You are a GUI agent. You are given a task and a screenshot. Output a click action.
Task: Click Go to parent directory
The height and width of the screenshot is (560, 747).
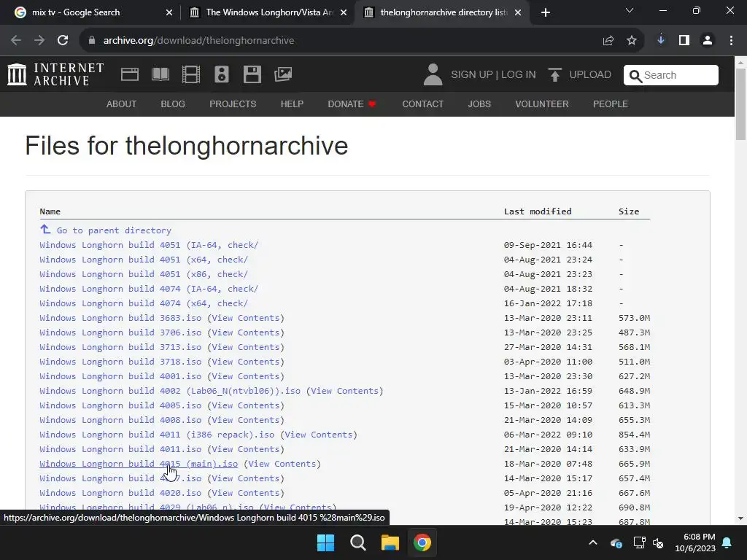(x=114, y=230)
